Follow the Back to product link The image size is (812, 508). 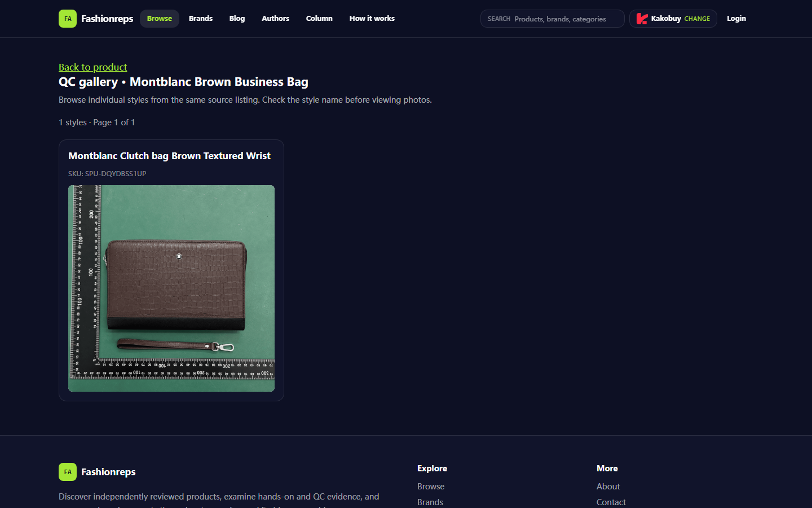pos(93,67)
